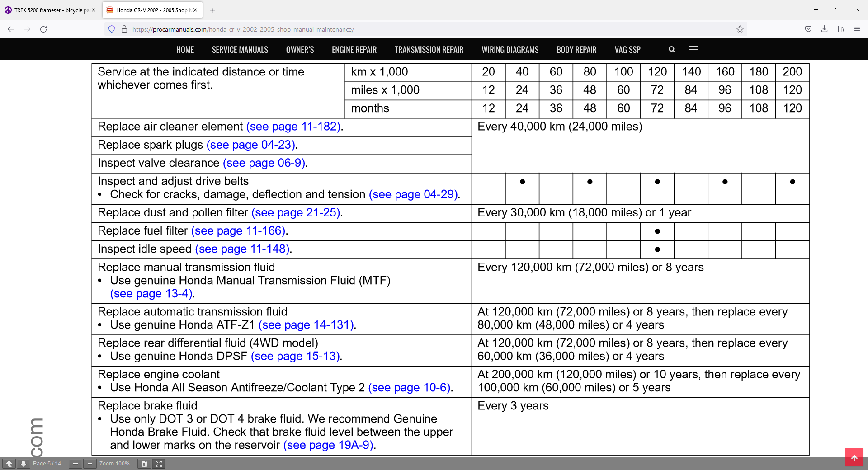Open the Firefox application menu
The height and width of the screenshot is (470, 868).
(x=857, y=29)
